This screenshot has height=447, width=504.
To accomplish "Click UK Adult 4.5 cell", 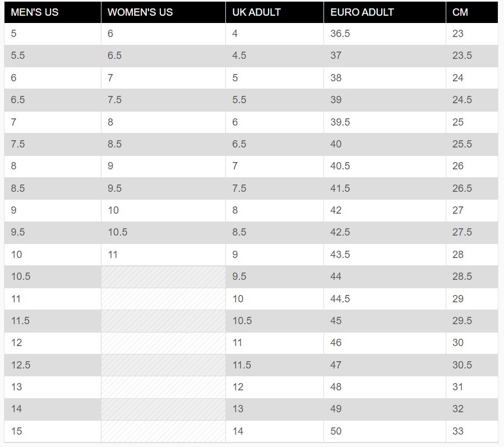I will [x=275, y=56].
